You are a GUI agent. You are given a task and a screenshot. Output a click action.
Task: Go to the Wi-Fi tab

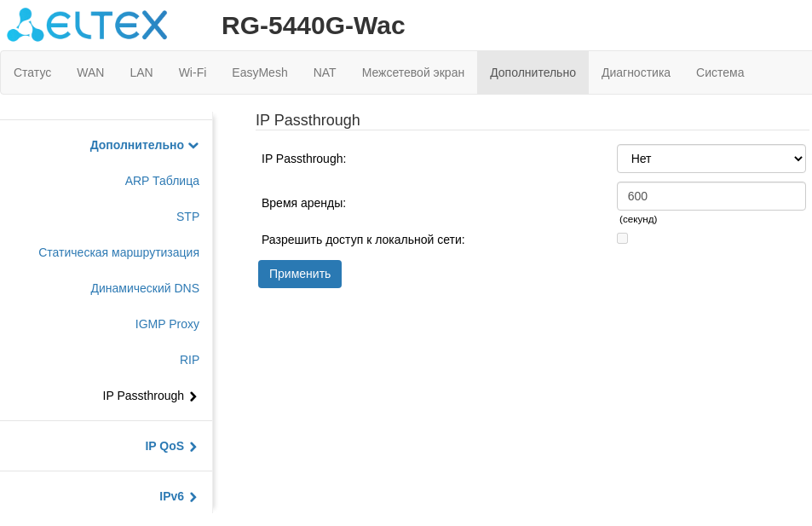(193, 72)
